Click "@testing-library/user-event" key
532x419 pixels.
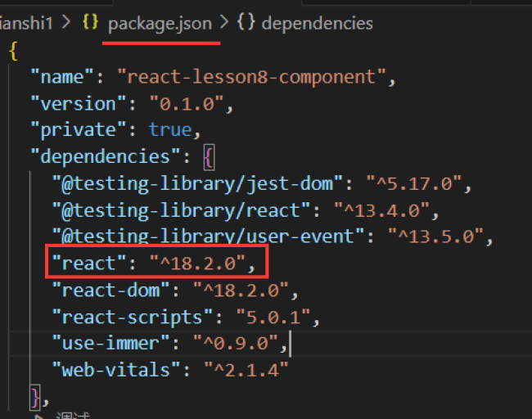(209, 236)
